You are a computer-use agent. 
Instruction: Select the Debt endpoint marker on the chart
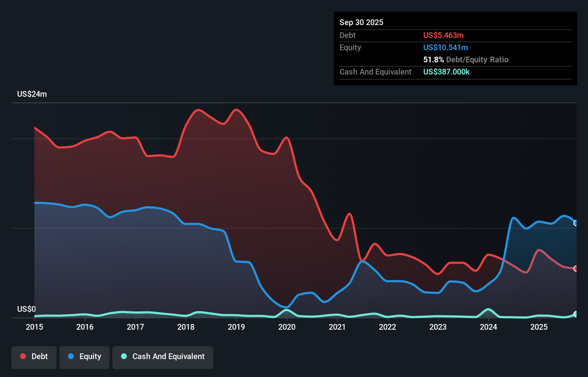(575, 268)
